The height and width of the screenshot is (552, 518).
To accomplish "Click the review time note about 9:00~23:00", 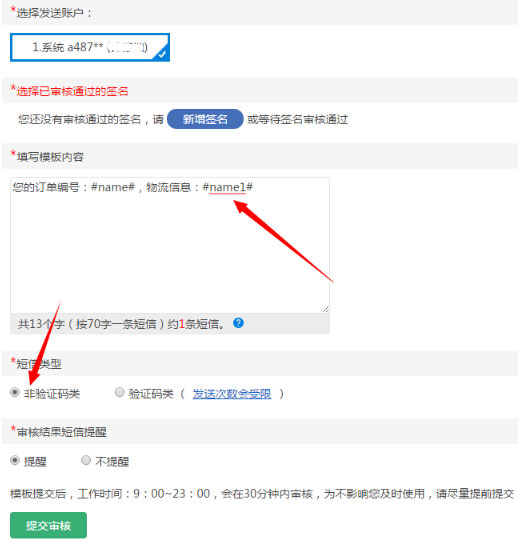I will click(262, 494).
